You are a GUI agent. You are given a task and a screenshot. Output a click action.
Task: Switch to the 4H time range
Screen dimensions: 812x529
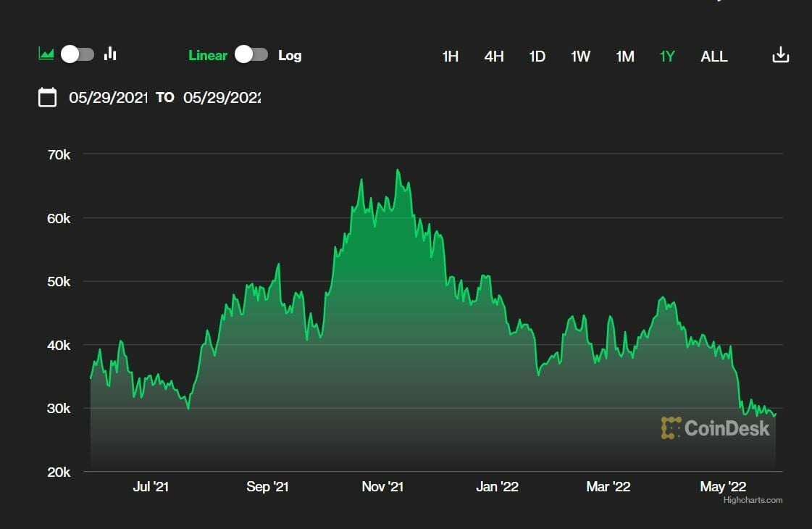494,57
